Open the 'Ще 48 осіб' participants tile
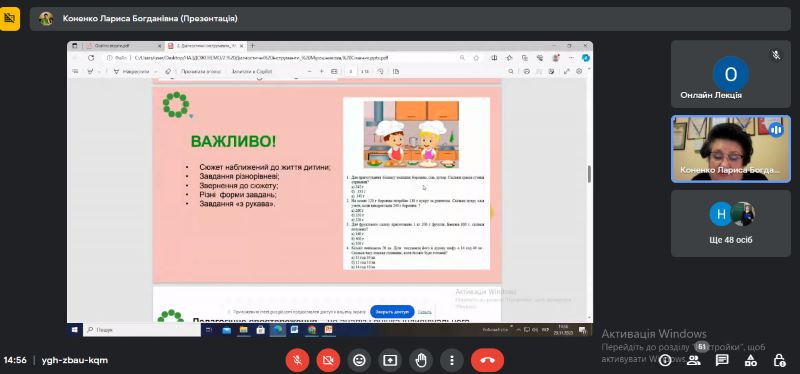 coord(731,223)
